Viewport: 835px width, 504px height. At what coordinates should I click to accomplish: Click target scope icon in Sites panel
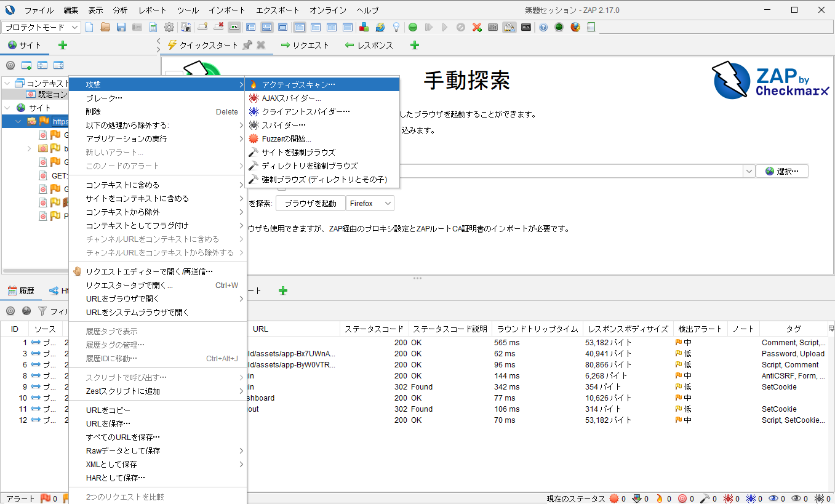[10, 65]
